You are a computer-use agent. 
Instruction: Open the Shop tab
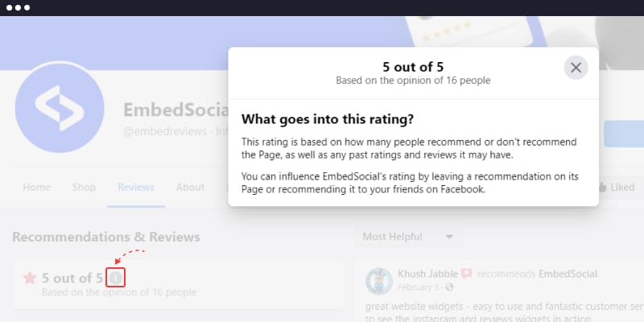(84, 188)
